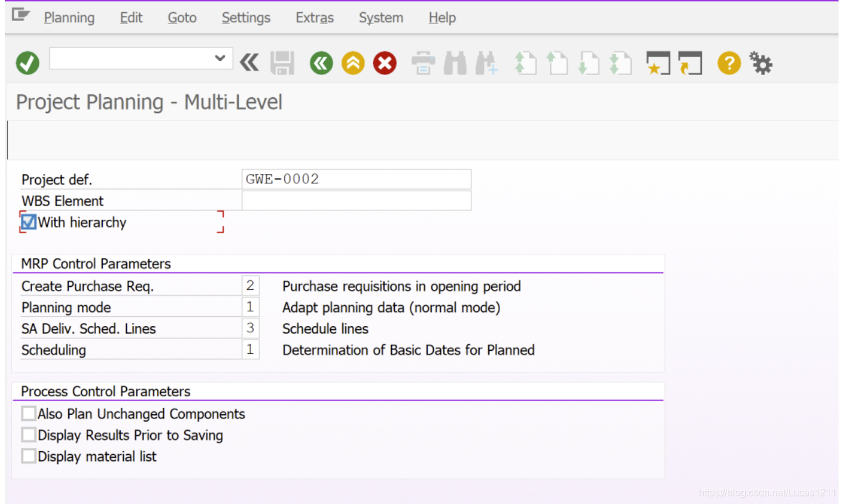Open the Goto menu
The height and width of the screenshot is (504, 841).
pyautogui.click(x=182, y=18)
